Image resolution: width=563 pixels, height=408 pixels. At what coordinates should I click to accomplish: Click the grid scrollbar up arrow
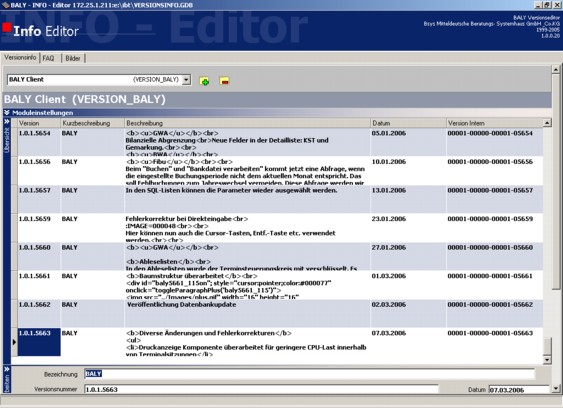point(547,123)
